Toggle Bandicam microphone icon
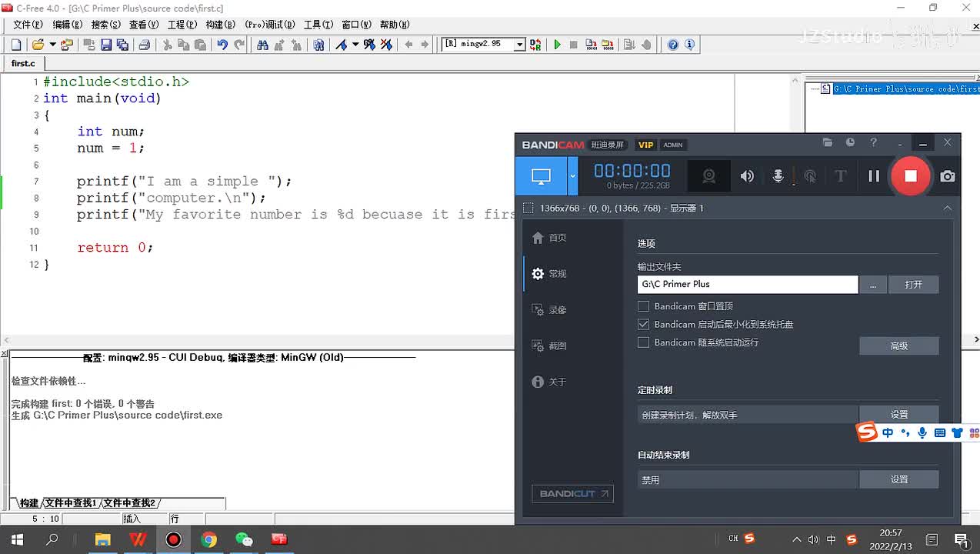The width and height of the screenshot is (980, 554). tap(778, 176)
